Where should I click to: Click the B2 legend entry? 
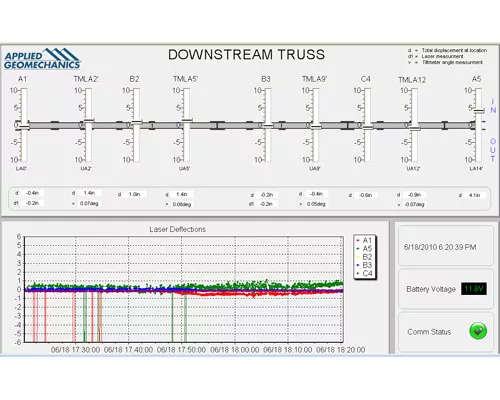pyautogui.click(x=364, y=257)
